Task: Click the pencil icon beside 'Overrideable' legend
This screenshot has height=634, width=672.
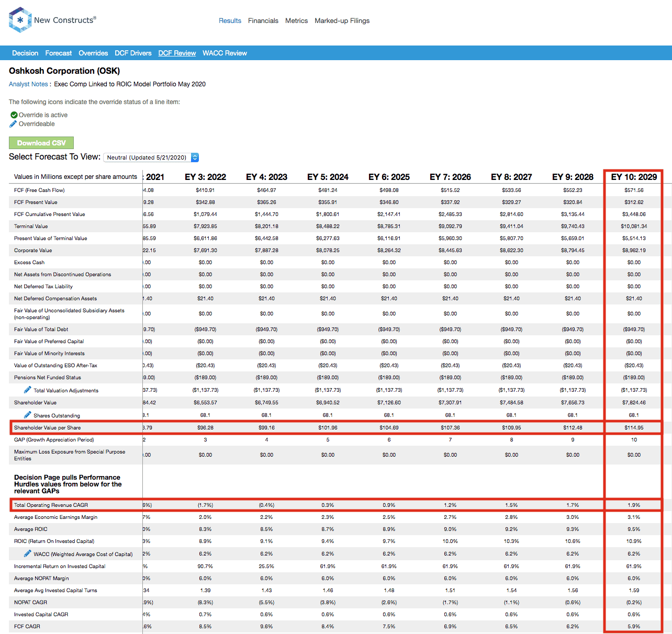Action: (x=14, y=124)
